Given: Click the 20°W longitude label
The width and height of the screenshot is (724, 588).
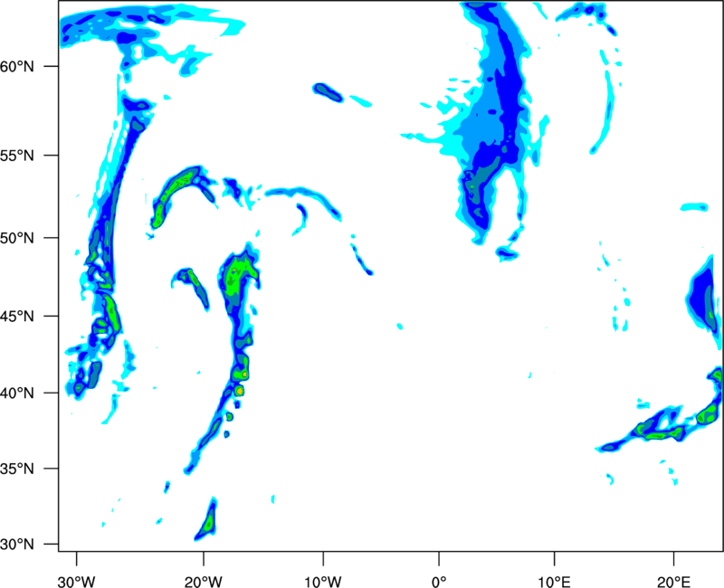Looking at the screenshot, I should 203,582.
